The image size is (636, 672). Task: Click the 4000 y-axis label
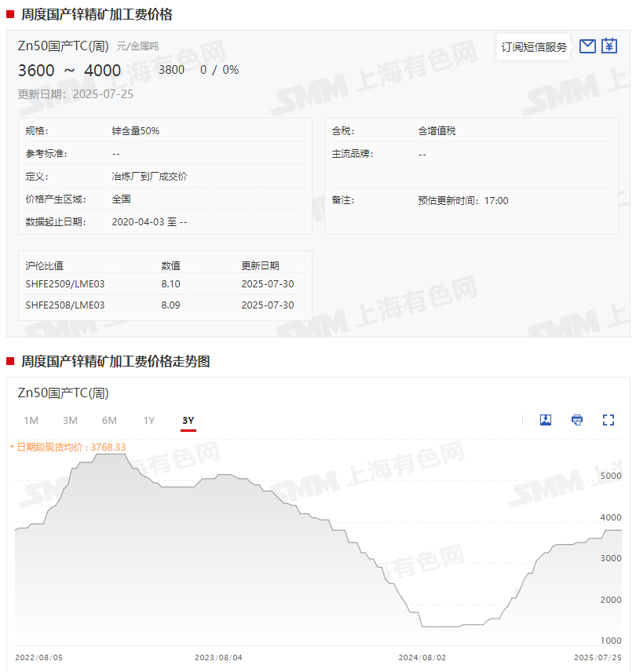(611, 517)
